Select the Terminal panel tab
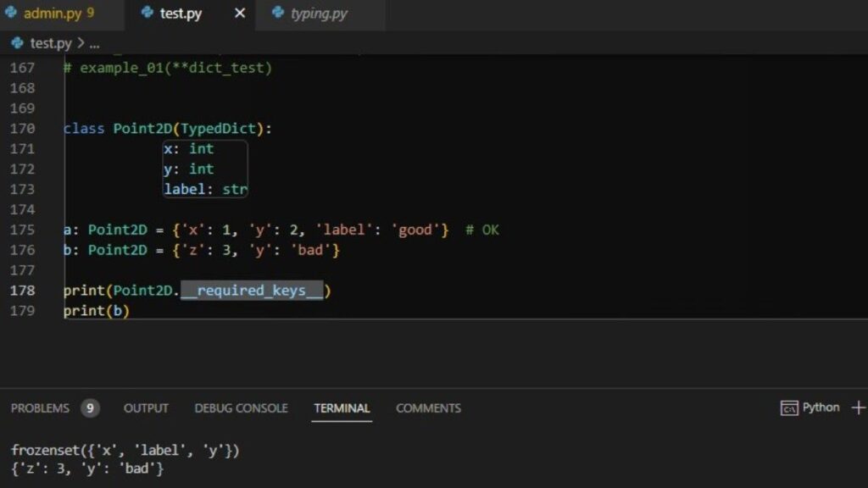The image size is (868, 488). [342, 408]
